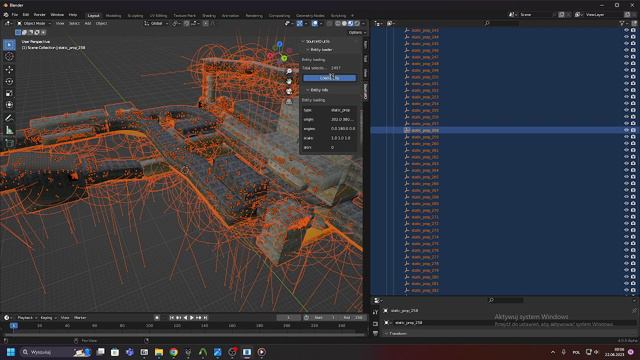Open the Global transform orientation dropdown
The image size is (640, 360).
156,23
